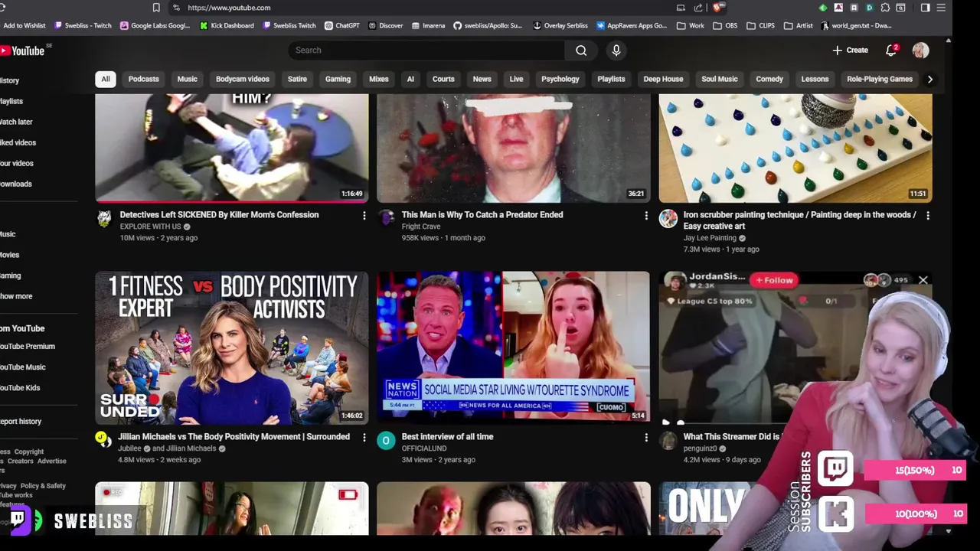Click the browser bookmark icon
Image resolution: width=980 pixels, height=551 pixels.
(156, 8)
